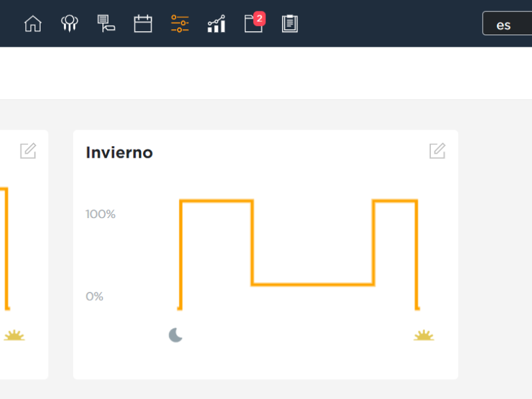Viewport: 532px width, 399px height.
Task: Click the 0% axis label
Action: (94, 297)
